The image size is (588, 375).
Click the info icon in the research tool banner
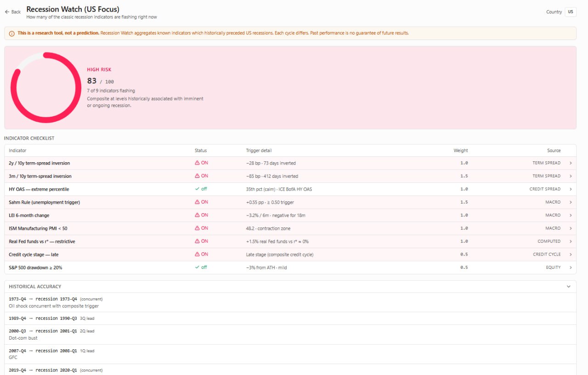(x=11, y=34)
